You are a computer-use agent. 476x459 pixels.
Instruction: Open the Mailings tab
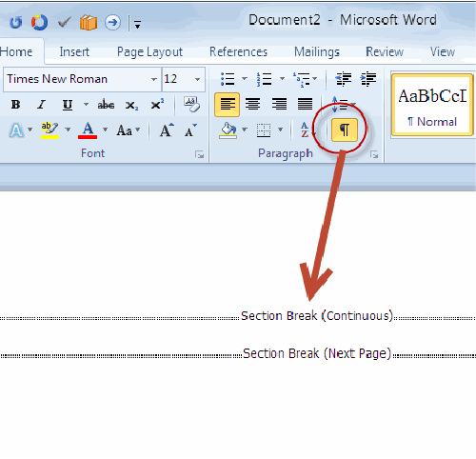point(317,52)
